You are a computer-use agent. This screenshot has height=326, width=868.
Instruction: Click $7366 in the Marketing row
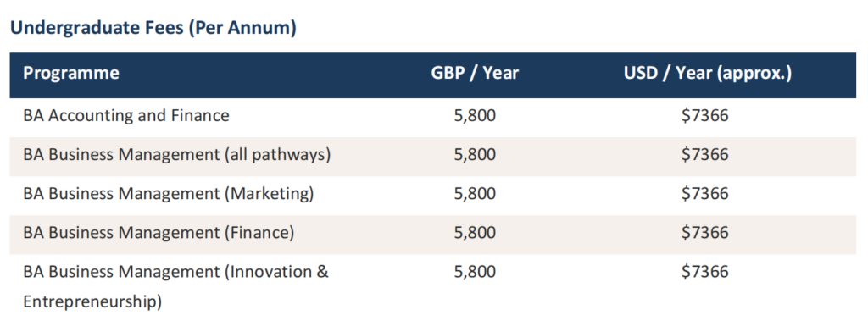point(705,194)
